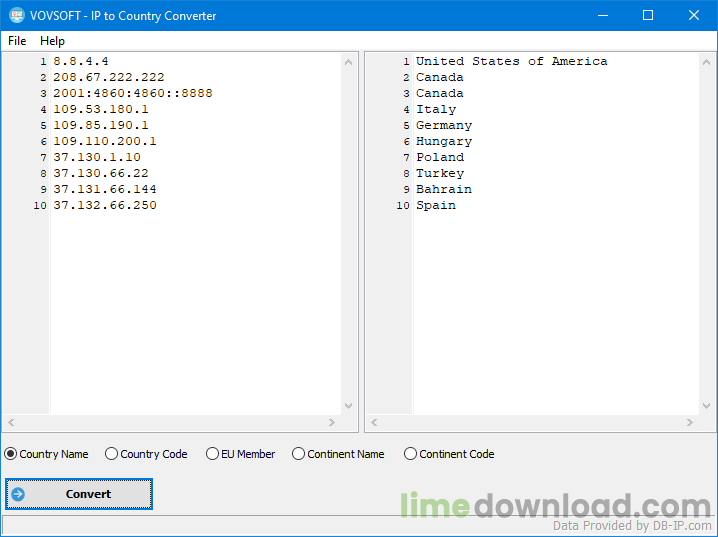Viewport: 718px width, 537px height.
Task: Open the Help menu
Action: pyautogui.click(x=52, y=41)
